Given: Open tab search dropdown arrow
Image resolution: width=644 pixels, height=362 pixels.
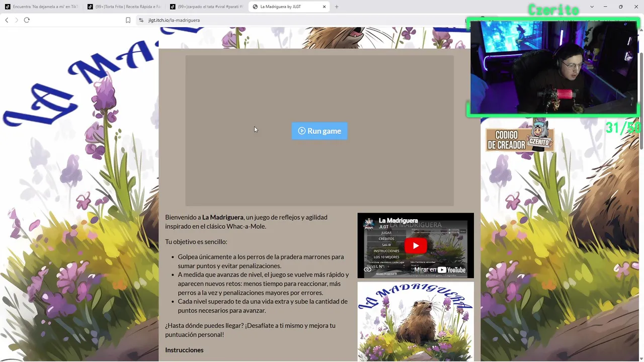Looking at the screenshot, I should point(592,7).
